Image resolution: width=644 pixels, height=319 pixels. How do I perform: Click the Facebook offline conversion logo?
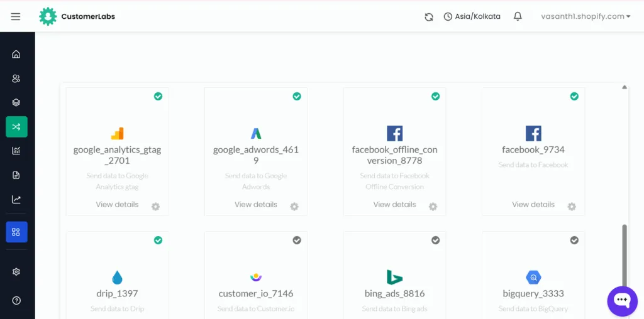coord(395,134)
